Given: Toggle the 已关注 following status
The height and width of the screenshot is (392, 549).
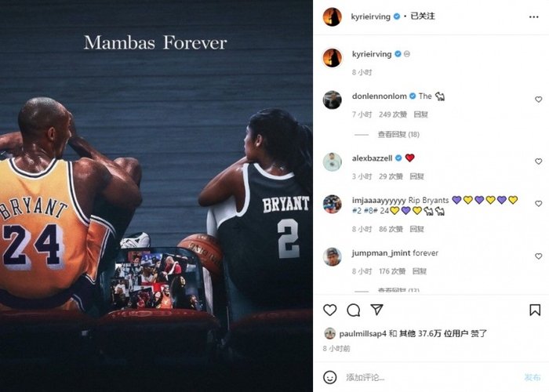Looking at the screenshot, I should coord(423,16).
